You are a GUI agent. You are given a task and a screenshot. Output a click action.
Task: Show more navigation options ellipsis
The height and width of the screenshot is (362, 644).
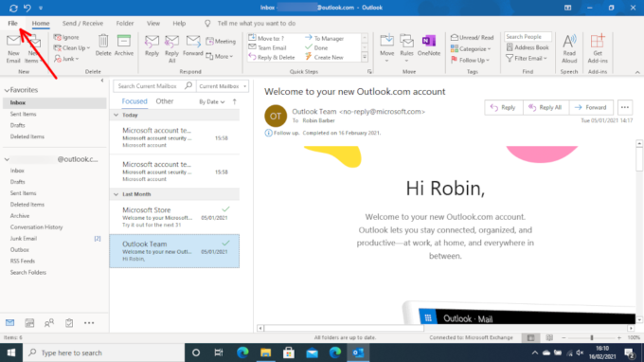[x=89, y=323]
